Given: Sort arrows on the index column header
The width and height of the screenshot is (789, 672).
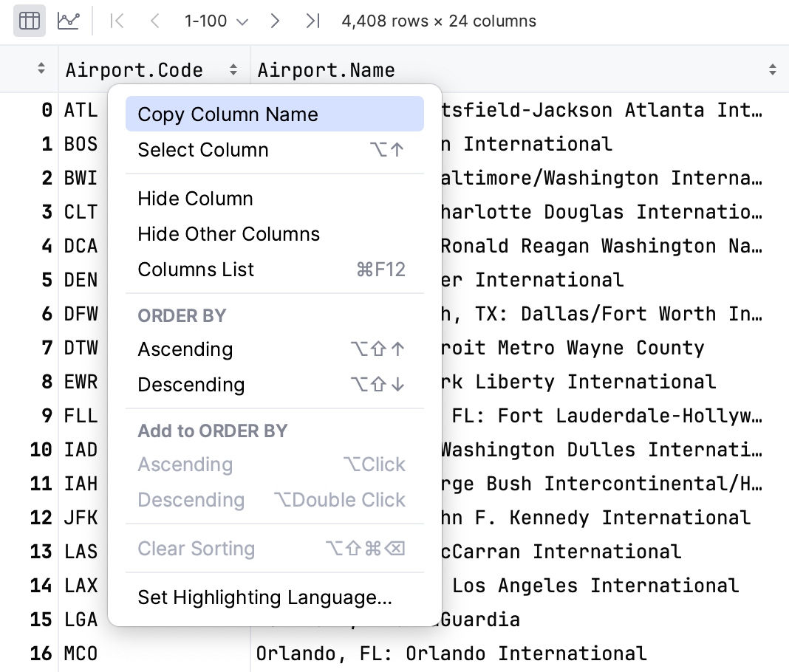Looking at the screenshot, I should pos(41,69).
